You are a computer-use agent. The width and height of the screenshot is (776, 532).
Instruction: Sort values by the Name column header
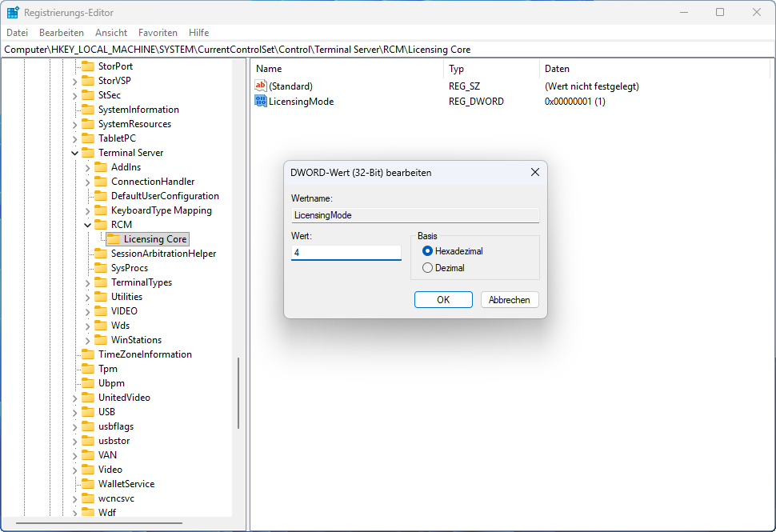(x=347, y=69)
